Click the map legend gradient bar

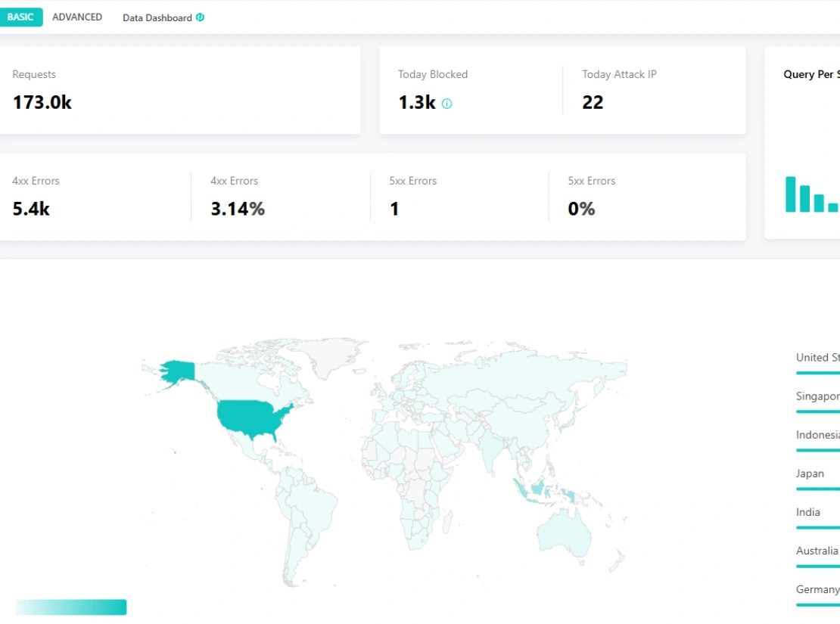click(x=71, y=607)
